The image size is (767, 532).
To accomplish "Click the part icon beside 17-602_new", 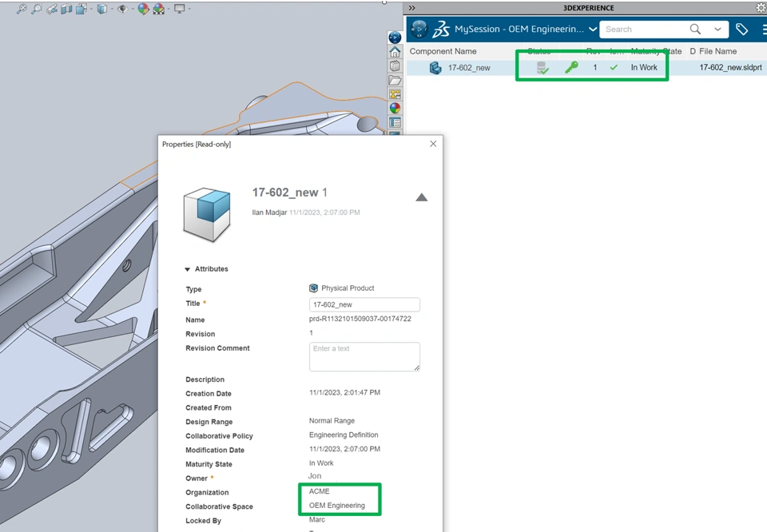I will [435, 67].
